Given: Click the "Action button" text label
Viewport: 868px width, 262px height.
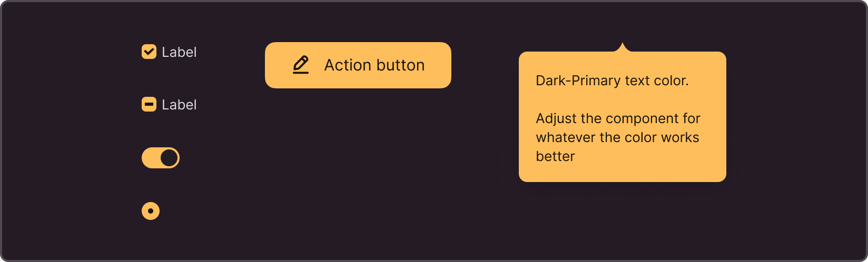Looking at the screenshot, I should point(374,65).
